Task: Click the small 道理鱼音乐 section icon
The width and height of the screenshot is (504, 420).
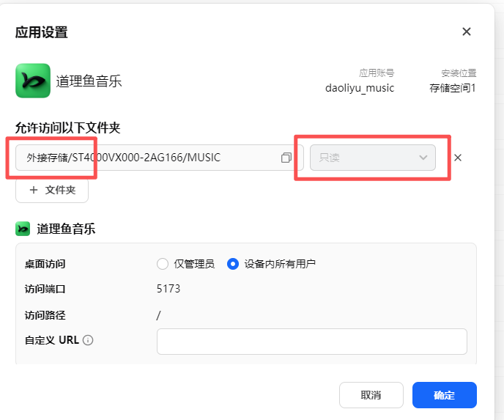Action: (x=23, y=229)
